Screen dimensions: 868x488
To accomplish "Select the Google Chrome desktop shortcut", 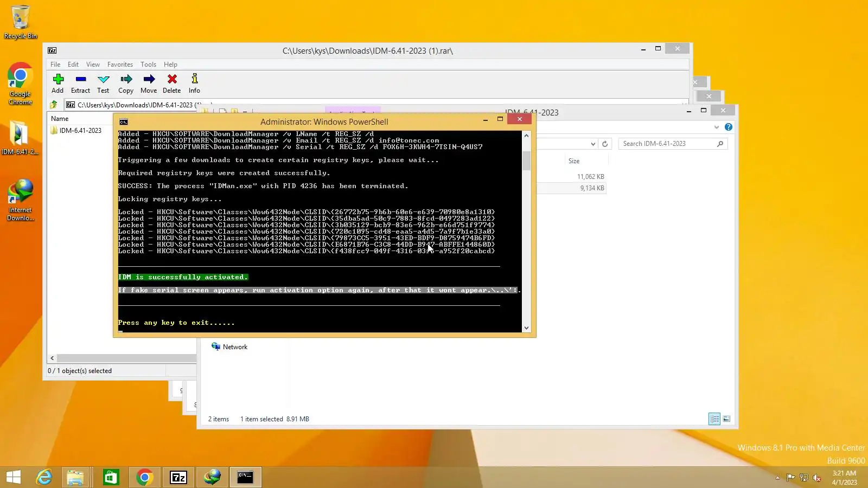I will (21, 84).
